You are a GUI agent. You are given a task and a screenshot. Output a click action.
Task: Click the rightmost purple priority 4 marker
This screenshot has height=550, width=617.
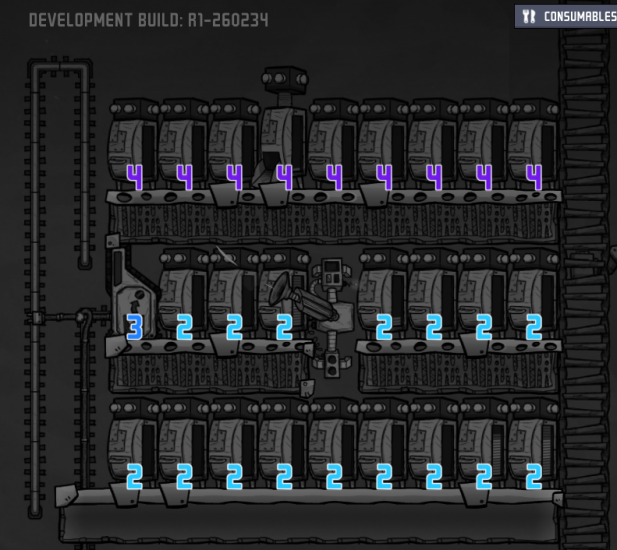click(x=534, y=177)
